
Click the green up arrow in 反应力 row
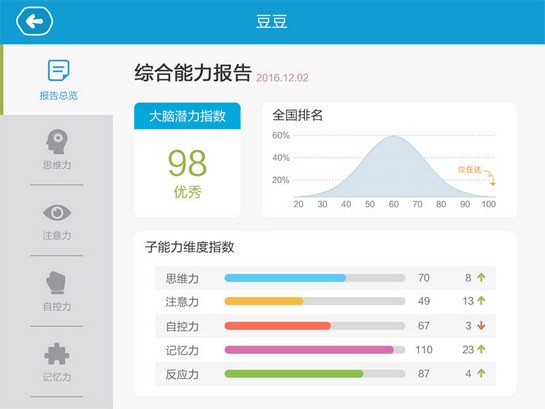click(x=481, y=374)
